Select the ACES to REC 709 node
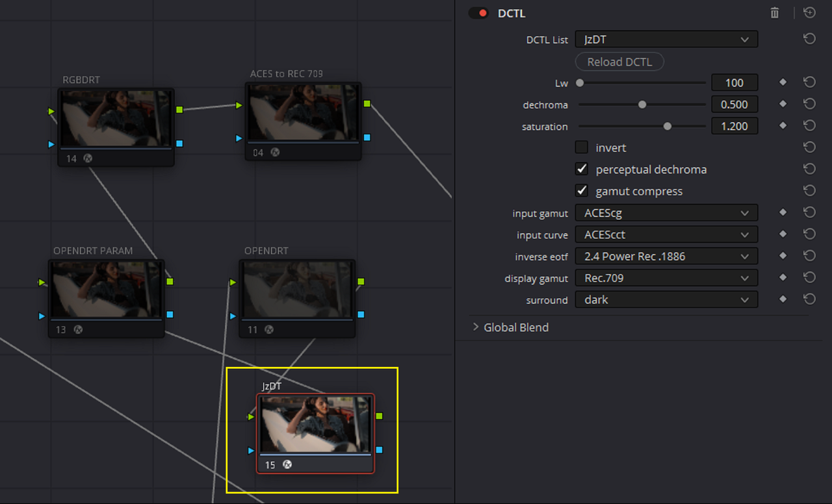Image resolution: width=832 pixels, height=504 pixels. (x=303, y=121)
